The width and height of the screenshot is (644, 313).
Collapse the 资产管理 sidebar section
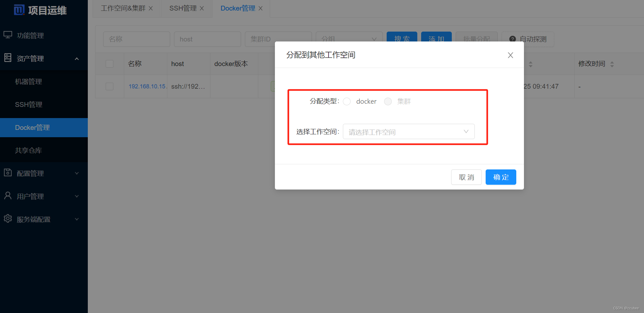click(x=77, y=59)
